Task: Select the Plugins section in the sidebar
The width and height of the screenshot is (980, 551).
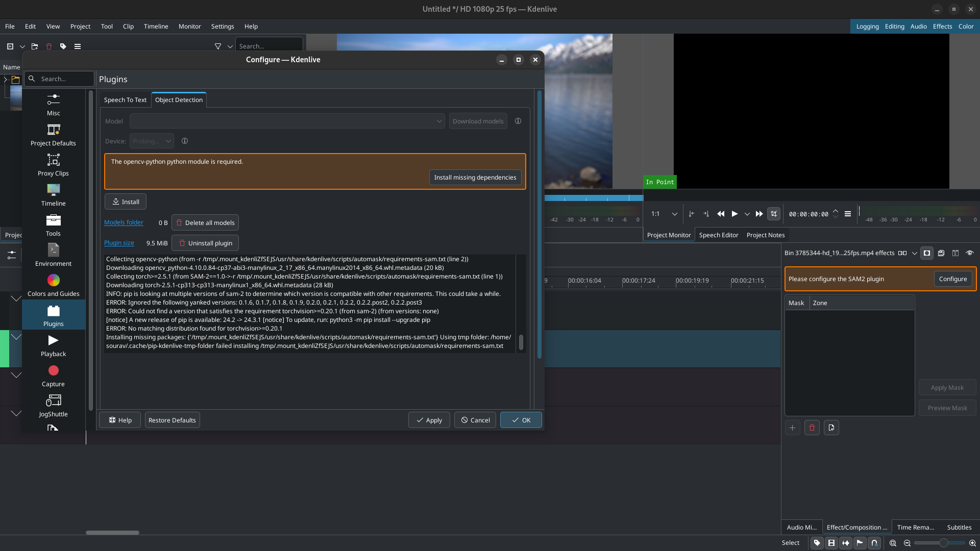Action: (x=53, y=315)
